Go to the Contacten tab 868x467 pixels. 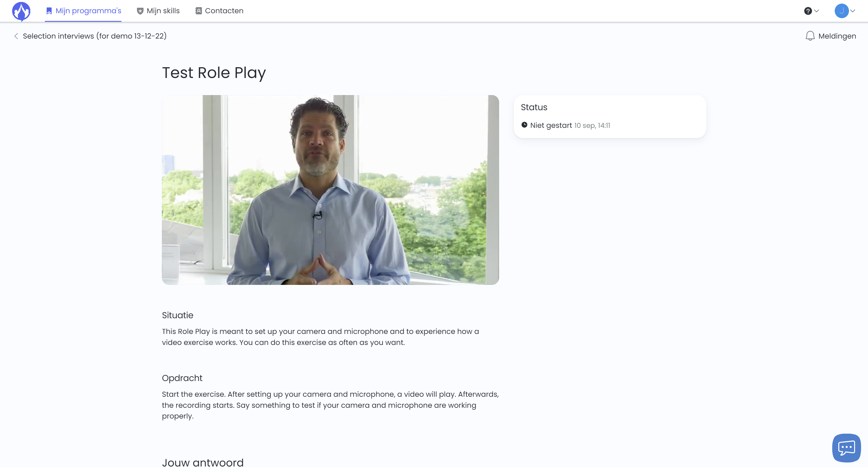click(219, 11)
